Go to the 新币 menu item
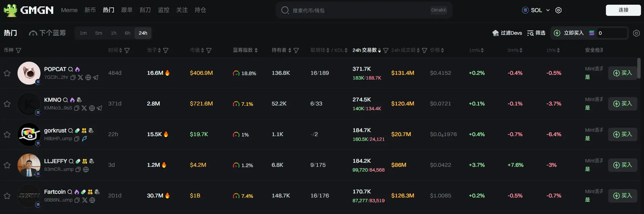This screenshot has height=214, width=644. click(x=90, y=10)
